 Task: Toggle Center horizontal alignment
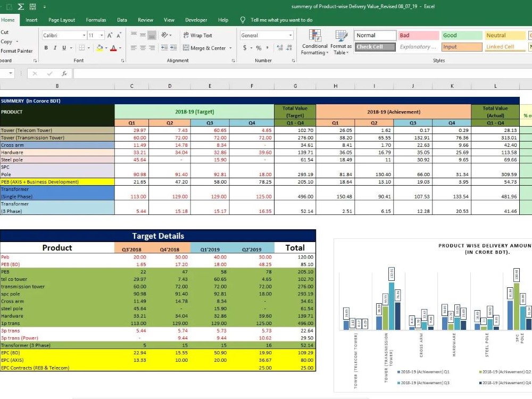[143, 48]
